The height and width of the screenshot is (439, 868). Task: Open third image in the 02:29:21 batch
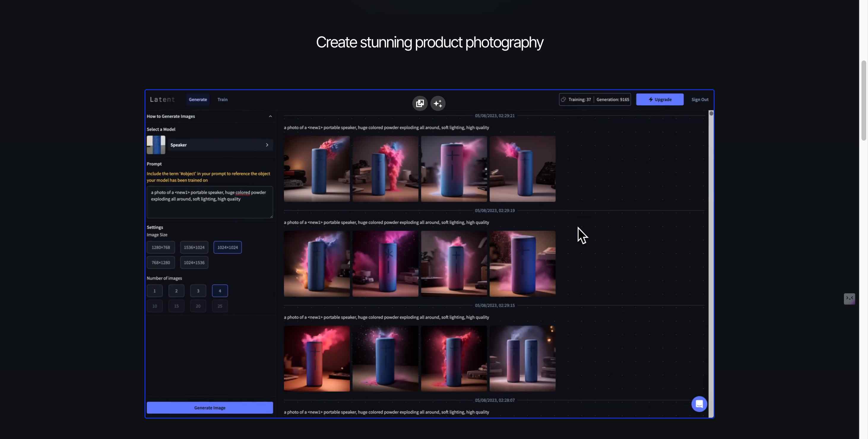[x=454, y=169]
